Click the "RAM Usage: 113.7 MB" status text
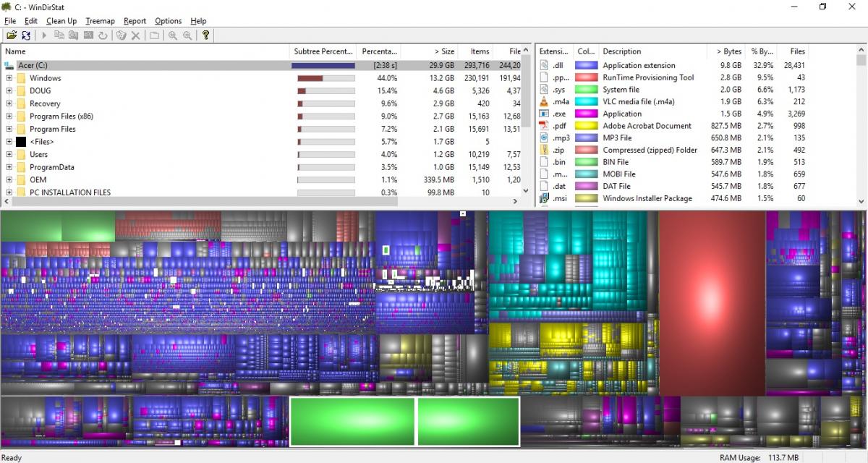The image size is (868, 463). pyautogui.click(x=759, y=457)
